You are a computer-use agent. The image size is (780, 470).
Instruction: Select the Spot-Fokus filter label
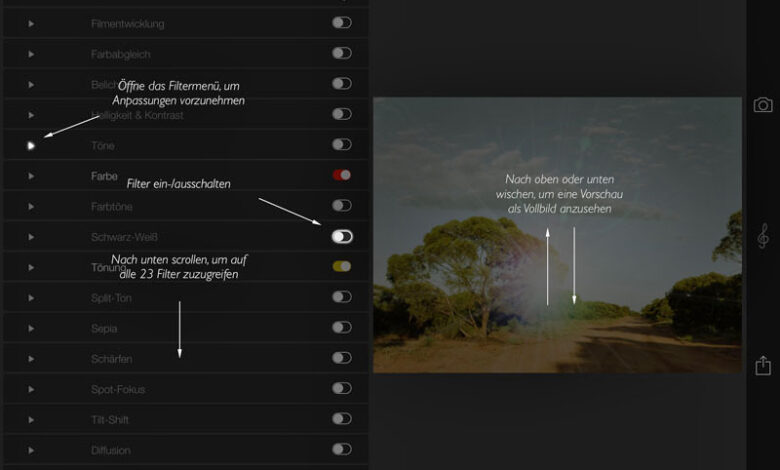118,389
